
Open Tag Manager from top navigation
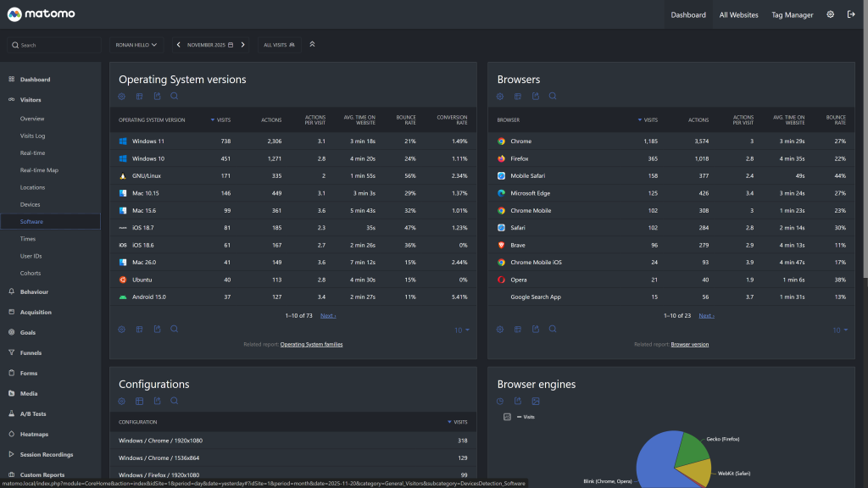coord(792,14)
